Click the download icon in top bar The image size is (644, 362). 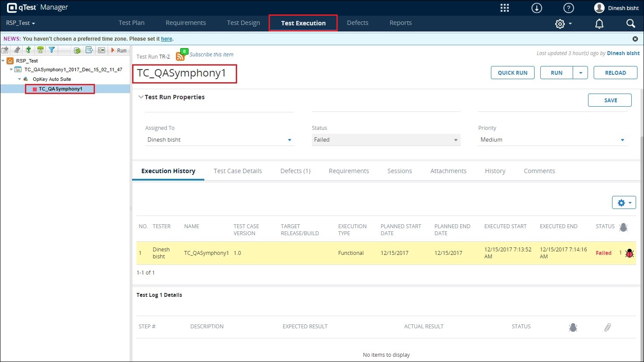536,8
